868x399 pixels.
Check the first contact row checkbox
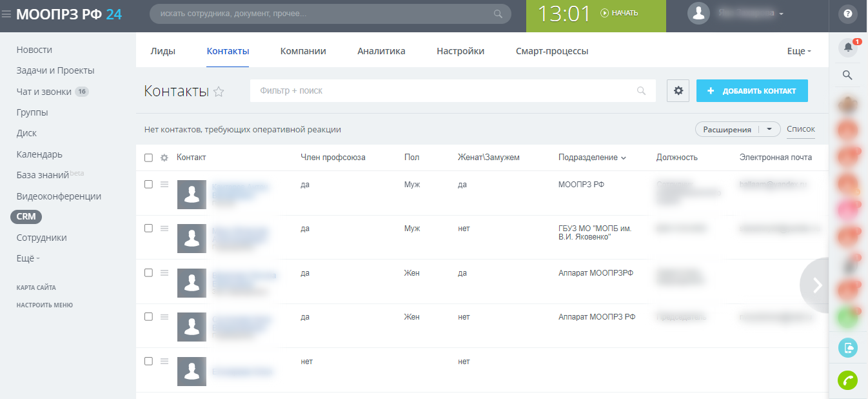click(149, 184)
